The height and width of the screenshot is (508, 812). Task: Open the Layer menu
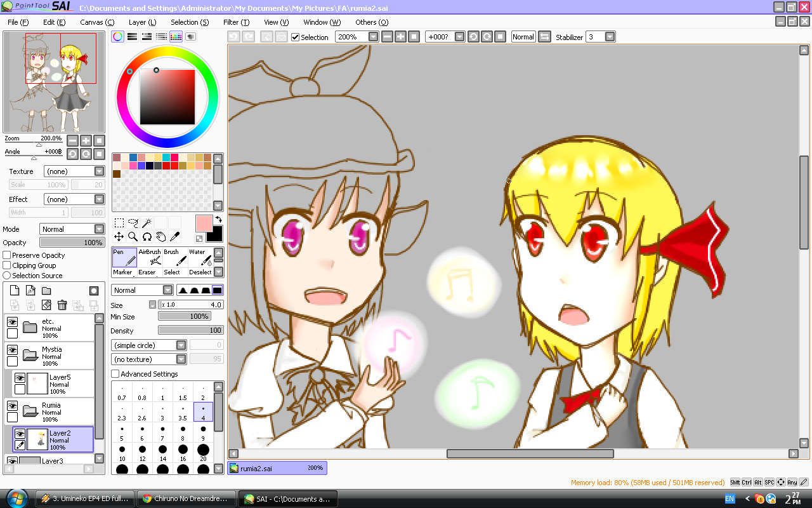click(142, 22)
